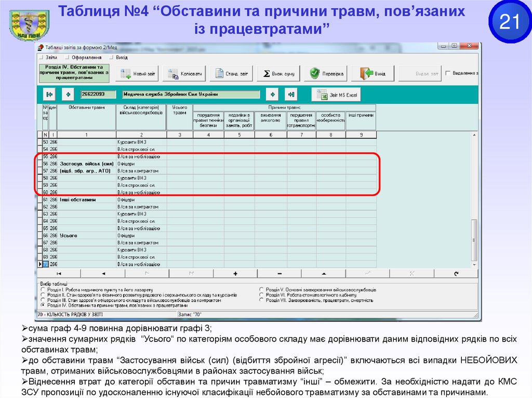This screenshot has width=532, height=398.
Task: Click the disabled Видал. звіт button
Action: [420, 74]
